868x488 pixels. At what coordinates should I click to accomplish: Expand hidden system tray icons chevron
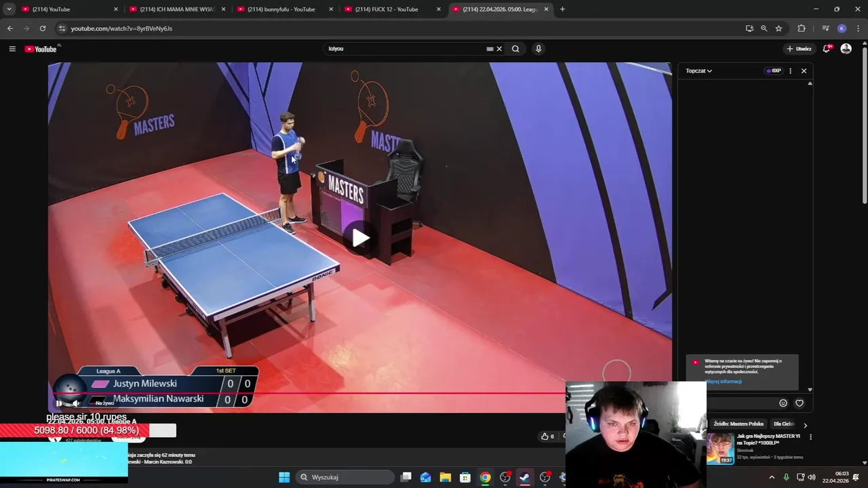pyautogui.click(x=771, y=477)
